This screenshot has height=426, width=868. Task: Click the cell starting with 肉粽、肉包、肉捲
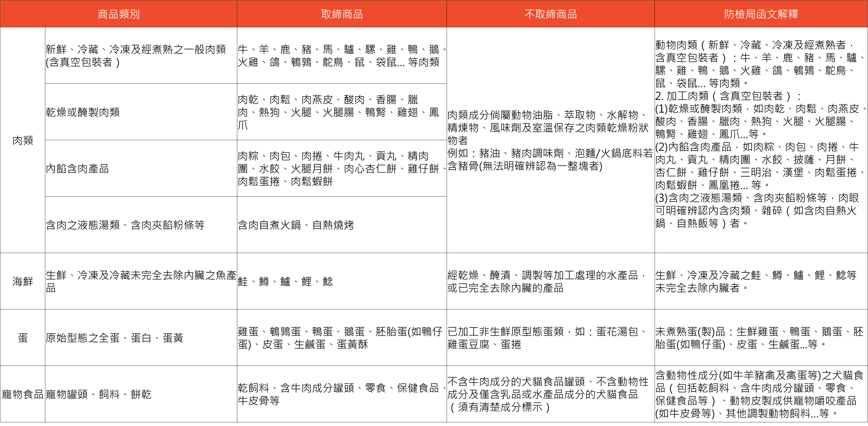342,168
